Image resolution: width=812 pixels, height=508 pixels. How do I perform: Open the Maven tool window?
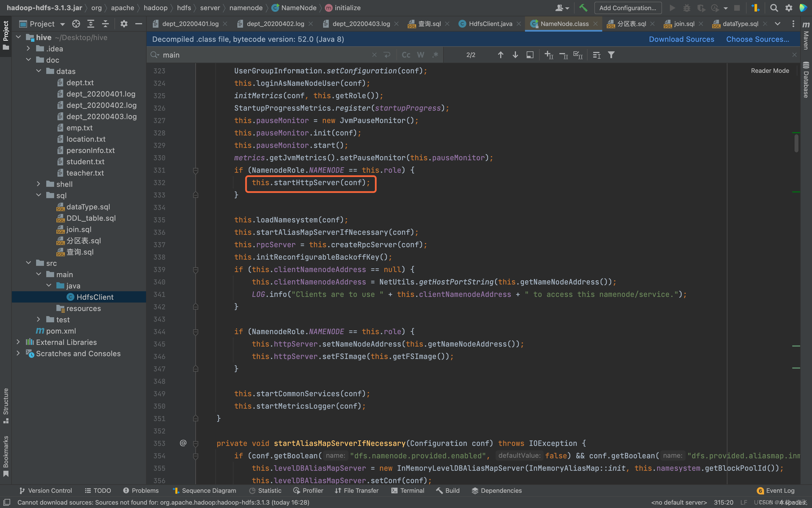click(x=806, y=35)
